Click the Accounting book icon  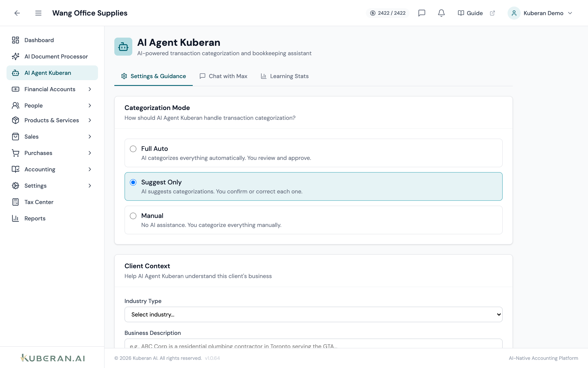pos(16,169)
